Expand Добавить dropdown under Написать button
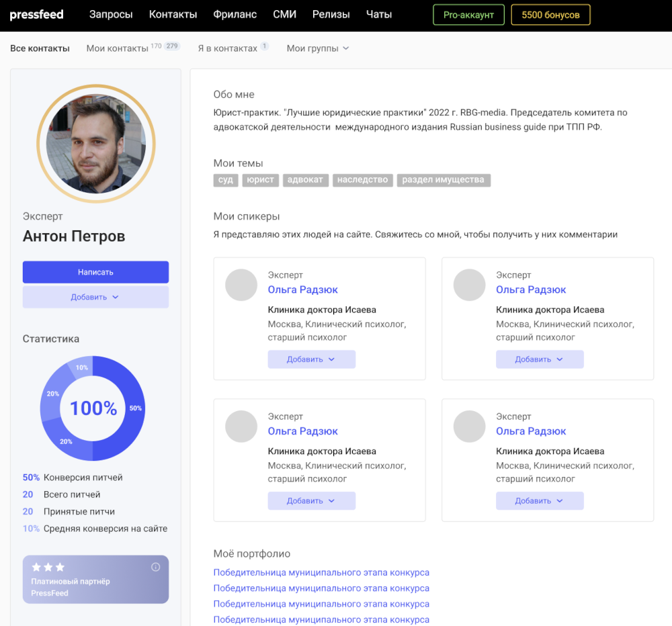Image resolution: width=672 pixels, height=626 pixels. tap(95, 297)
